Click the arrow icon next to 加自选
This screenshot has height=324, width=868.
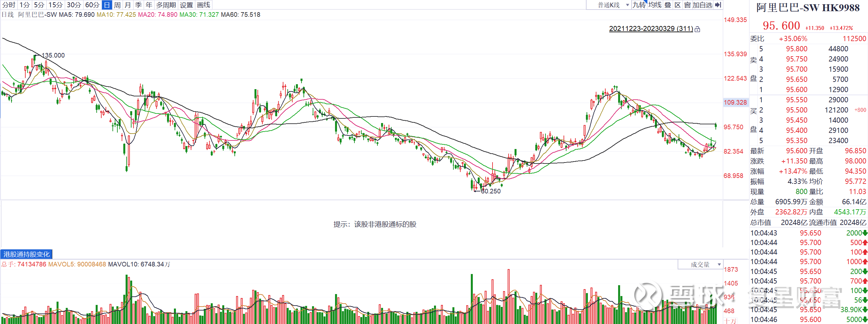coord(719,5)
